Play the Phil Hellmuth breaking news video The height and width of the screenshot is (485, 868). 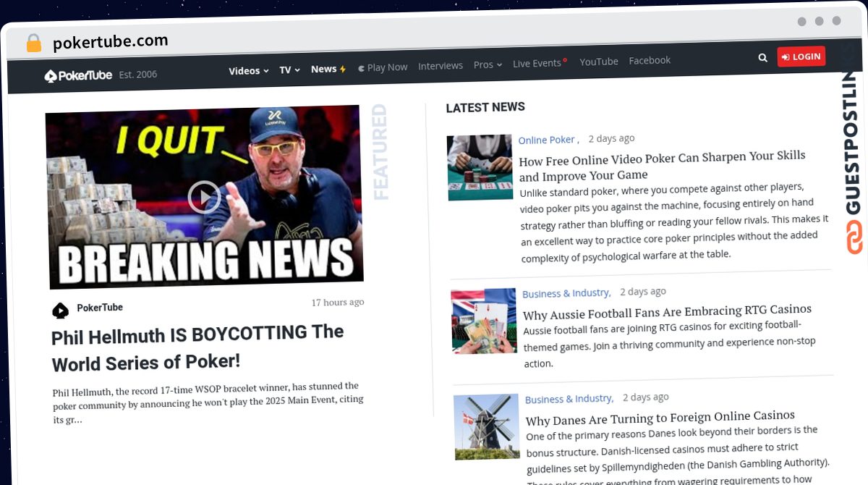tap(205, 197)
